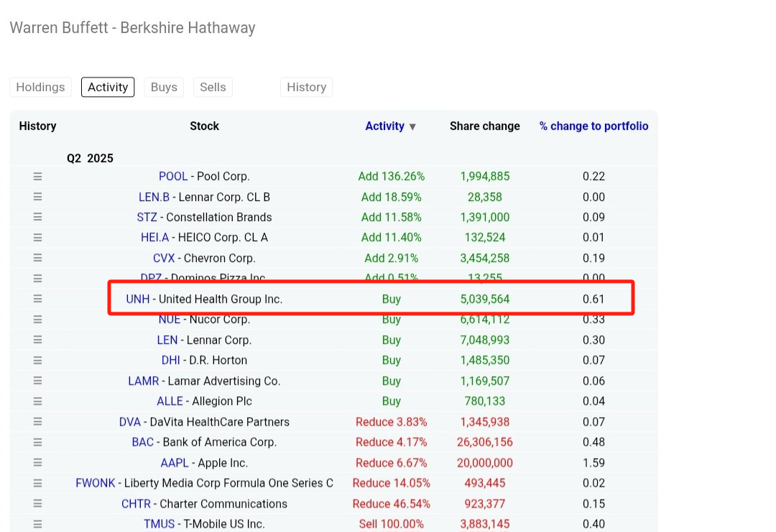Screen dimensions: 776x532
Task: Open the NUE ticker link
Action: coord(170,319)
